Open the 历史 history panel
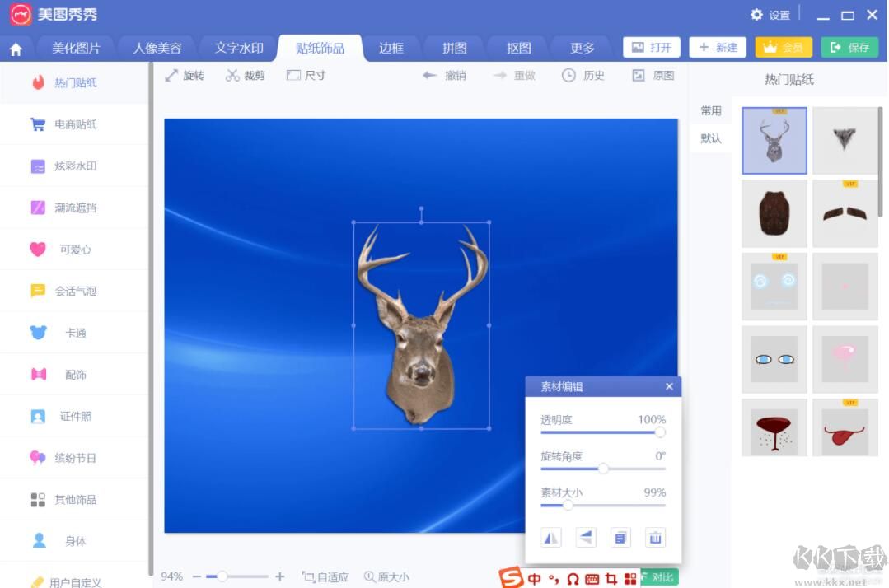This screenshot has height=588, width=889. [583, 76]
